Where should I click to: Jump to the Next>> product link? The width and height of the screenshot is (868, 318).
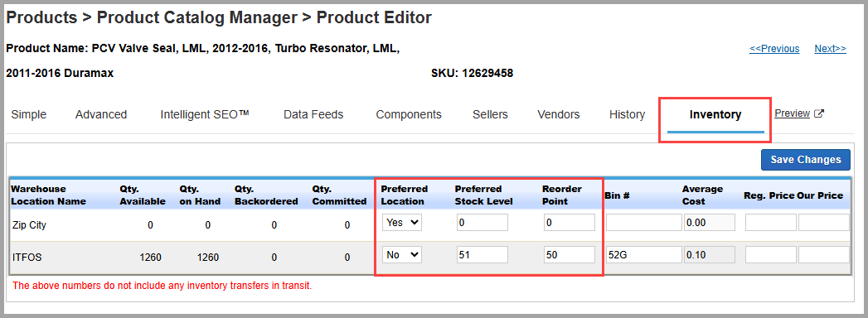click(x=831, y=49)
